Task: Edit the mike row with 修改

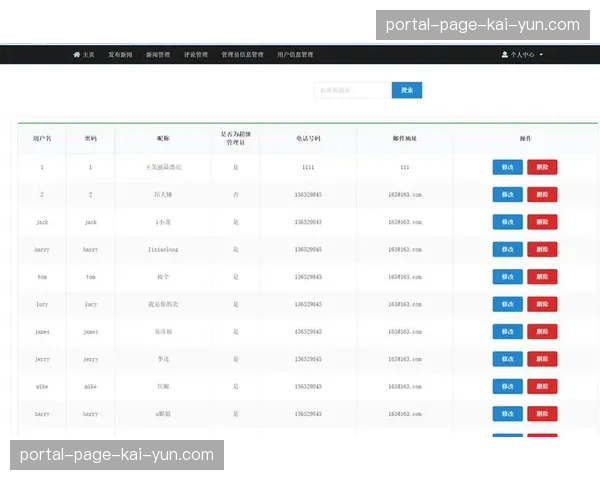Action: [507, 387]
